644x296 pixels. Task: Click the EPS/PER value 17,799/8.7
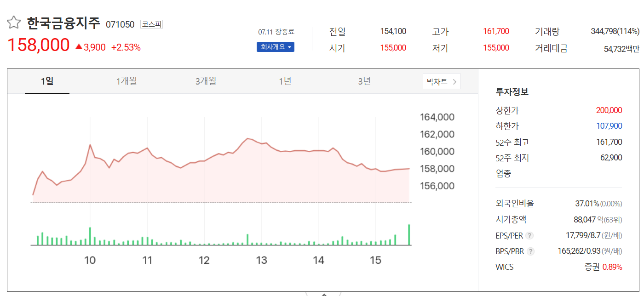583,236
